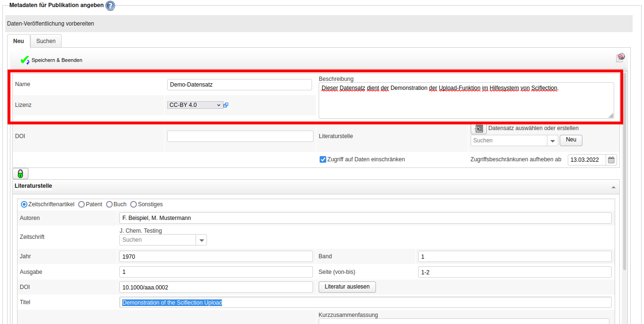Open the help icon beside Metadaten heading
The image size is (644, 324).
click(x=110, y=6)
